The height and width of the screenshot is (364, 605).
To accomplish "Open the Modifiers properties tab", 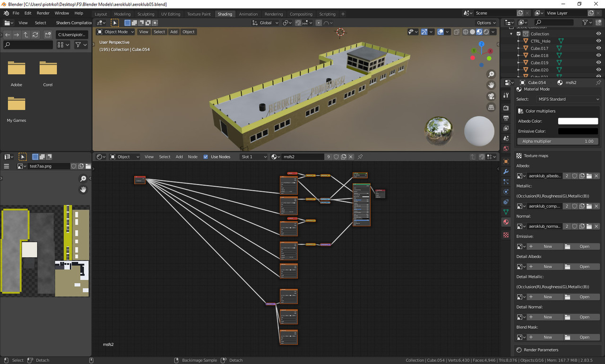I will click(506, 172).
